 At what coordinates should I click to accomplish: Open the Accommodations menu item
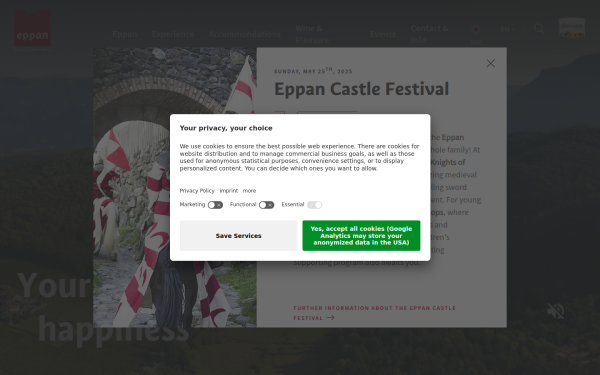coord(245,34)
